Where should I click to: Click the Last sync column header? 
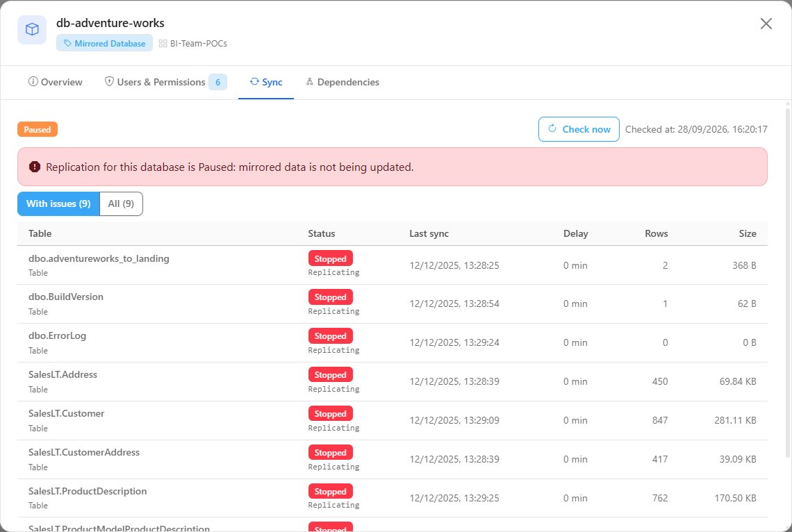(429, 233)
